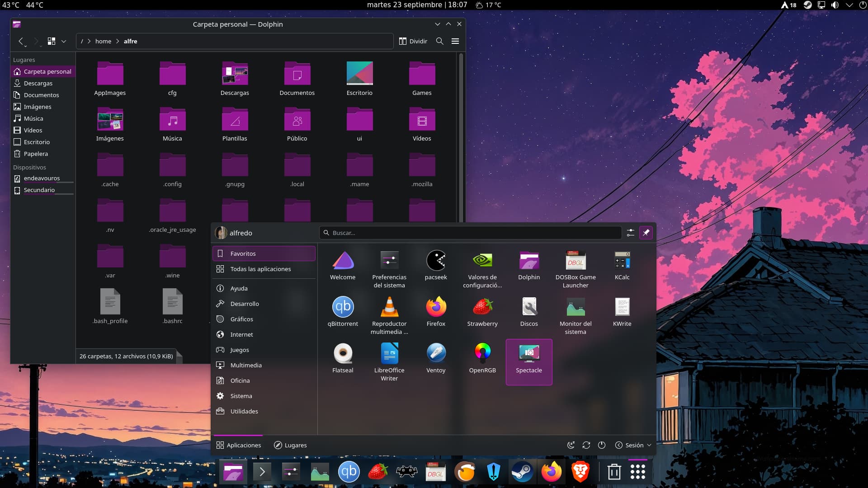Open the view mode dropdown arrow
The width and height of the screenshot is (868, 488).
pyautogui.click(x=64, y=41)
